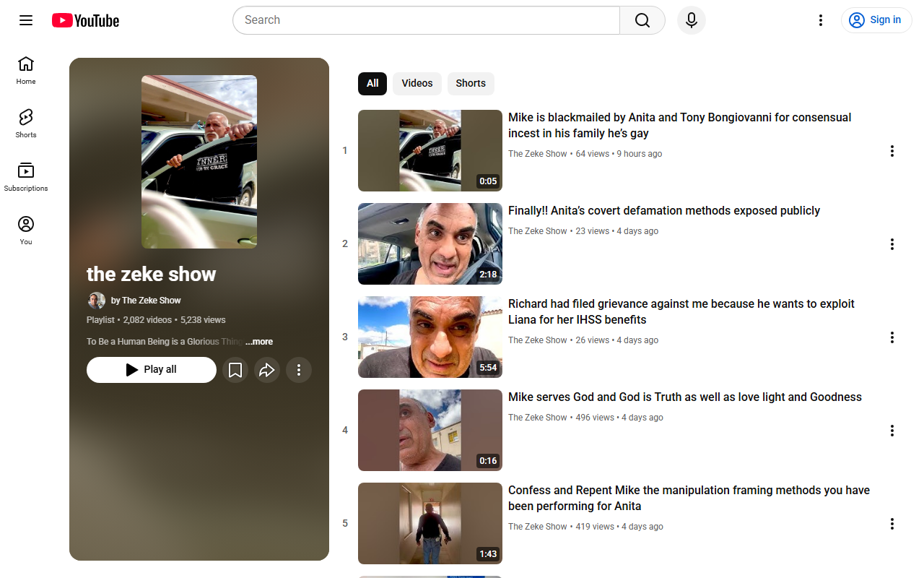
Task: Click The Zeke Show channel avatar
Action: 96,301
